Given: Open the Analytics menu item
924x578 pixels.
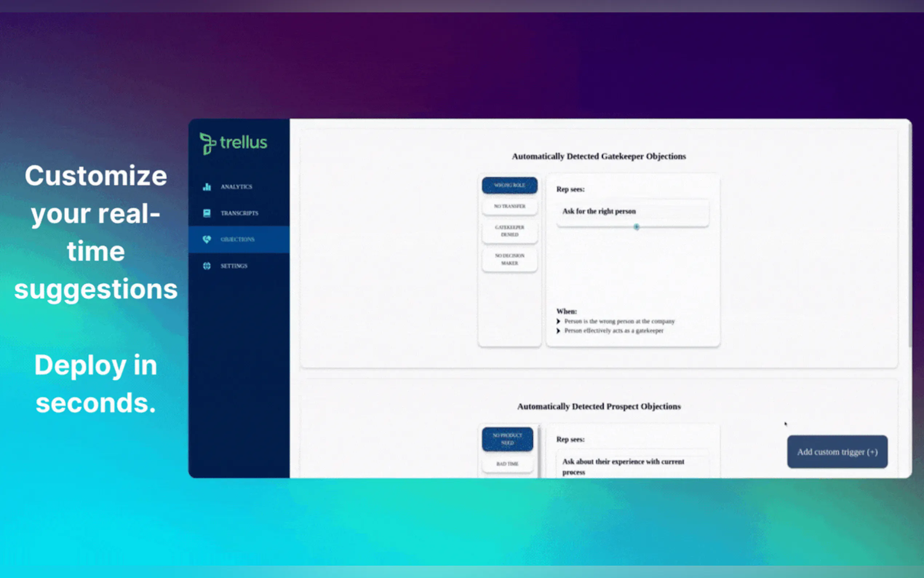Looking at the screenshot, I should coord(236,187).
